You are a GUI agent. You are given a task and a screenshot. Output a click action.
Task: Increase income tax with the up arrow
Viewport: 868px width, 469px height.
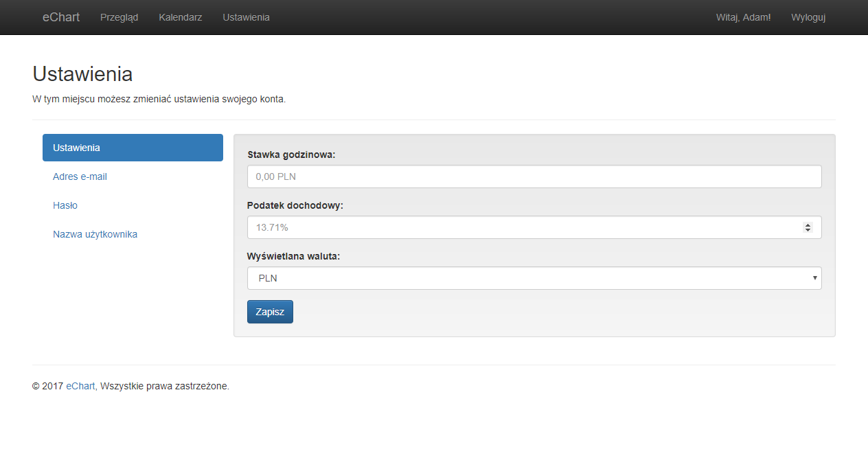coord(808,225)
